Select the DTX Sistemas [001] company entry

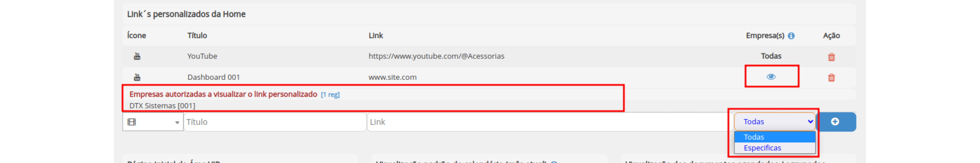[162, 106]
